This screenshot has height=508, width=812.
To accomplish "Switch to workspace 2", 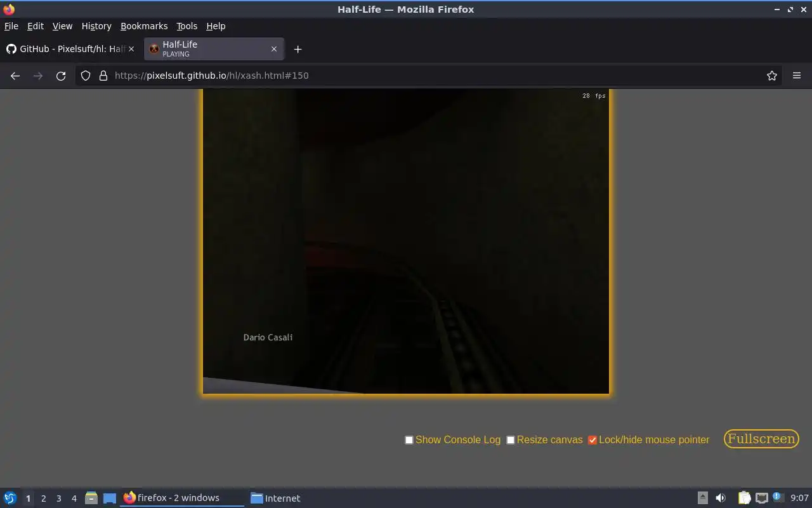I will point(43,498).
